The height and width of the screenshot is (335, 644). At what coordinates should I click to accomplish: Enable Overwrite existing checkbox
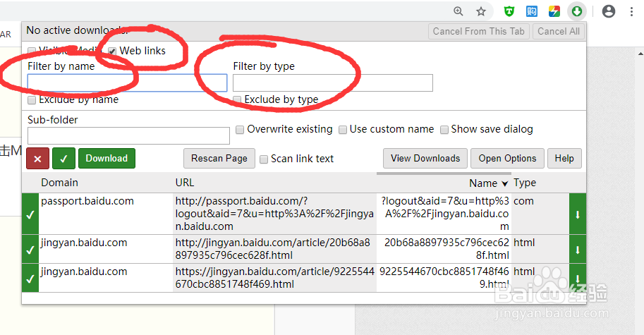pyautogui.click(x=240, y=130)
